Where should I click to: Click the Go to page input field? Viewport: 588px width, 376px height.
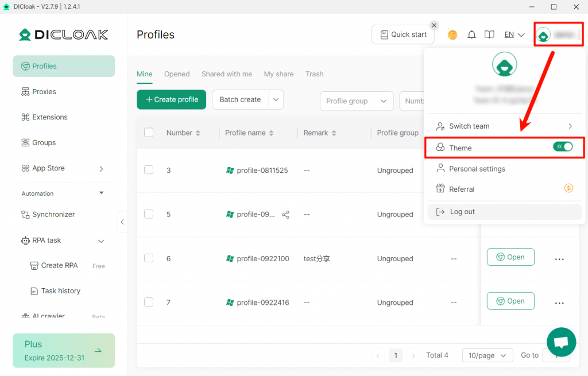(556, 355)
